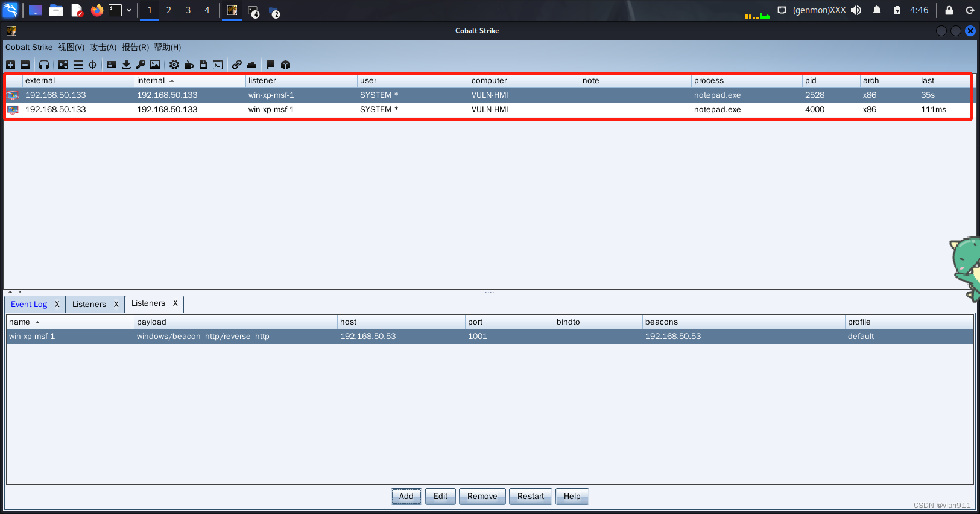Click the Restart listener button
Viewport: 980px width, 514px height.
(531, 497)
